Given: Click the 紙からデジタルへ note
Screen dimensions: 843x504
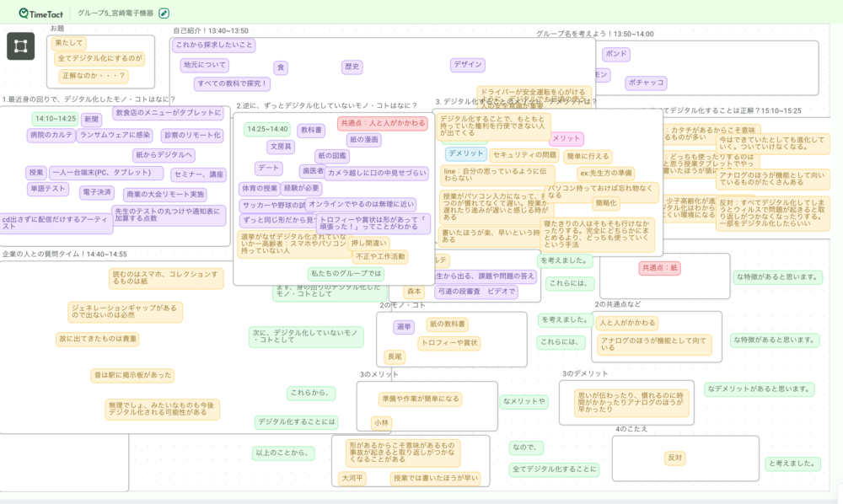Looking at the screenshot, I should (x=164, y=155).
